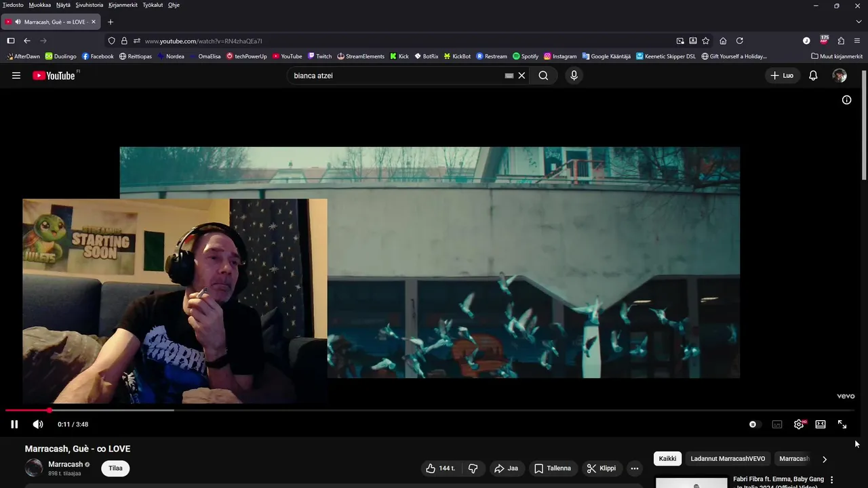Open the Ohje menu
Screen dimensions: 868x488
pos(174,5)
